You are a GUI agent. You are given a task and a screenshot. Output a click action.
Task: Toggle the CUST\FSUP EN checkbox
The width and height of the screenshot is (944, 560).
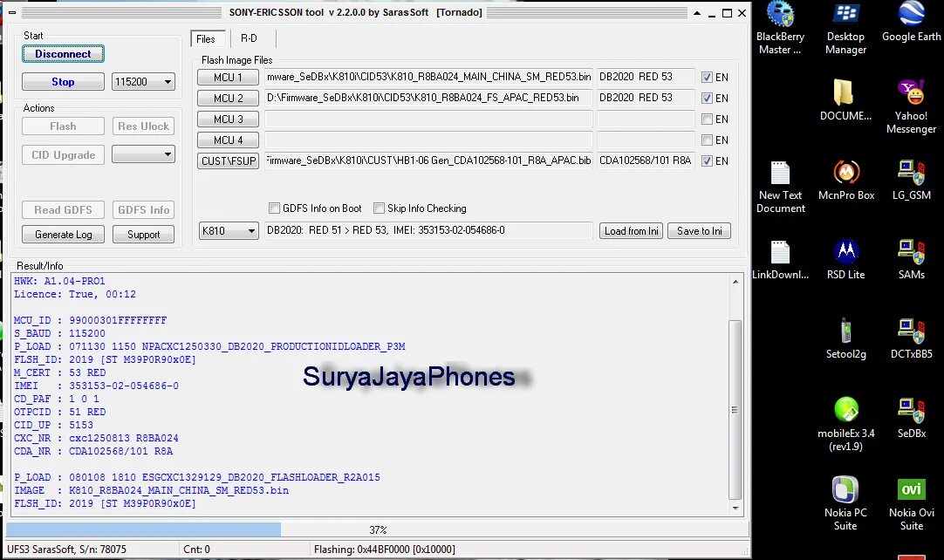pos(707,160)
